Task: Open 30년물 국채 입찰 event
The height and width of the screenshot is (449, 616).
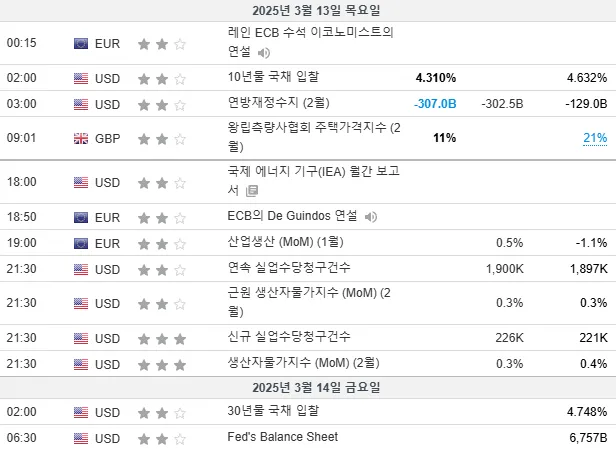Action: click(273, 411)
